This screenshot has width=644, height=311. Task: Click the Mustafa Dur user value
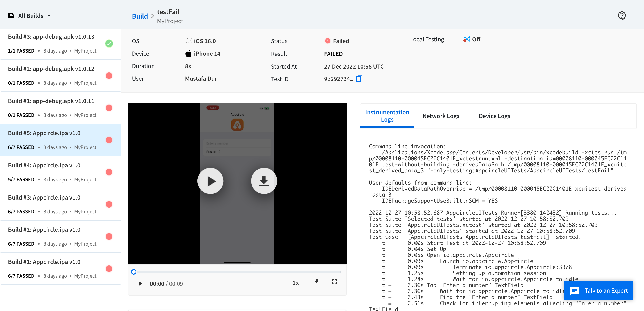201,79
